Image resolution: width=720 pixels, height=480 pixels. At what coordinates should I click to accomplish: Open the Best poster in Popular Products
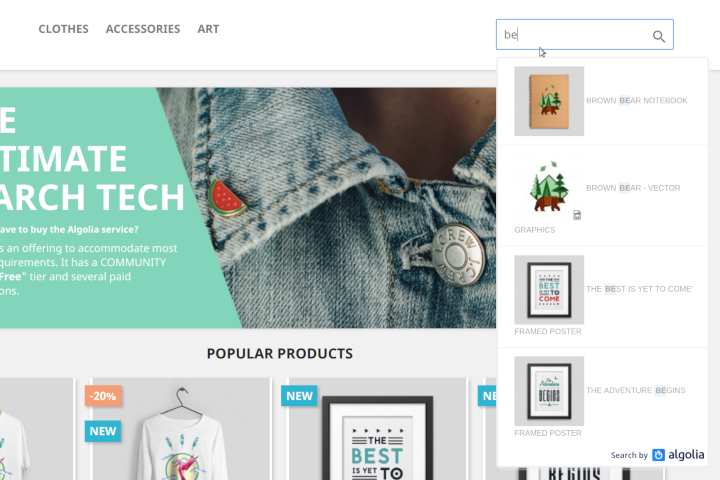(x=377, y=429)
